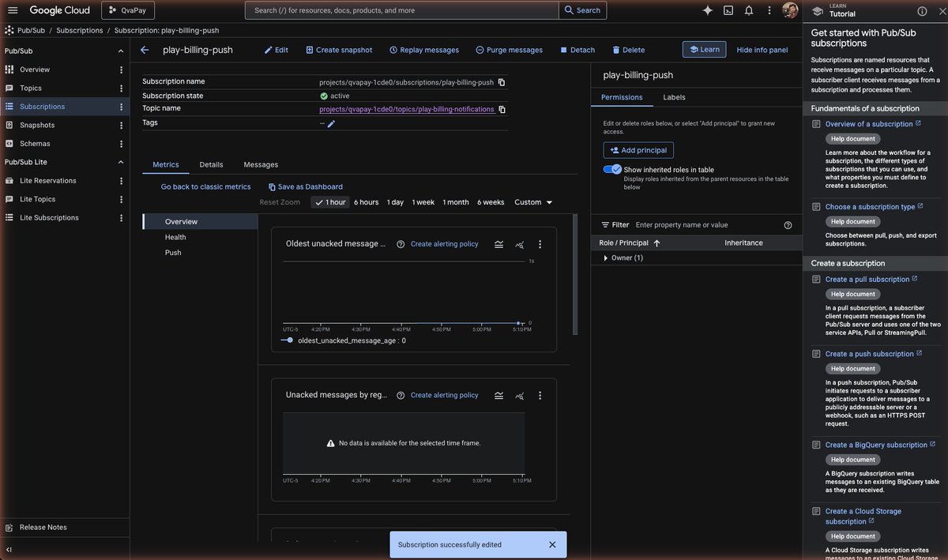This screenshot has width=948, height=560.
Task: Copy the subscription name
Action: tap(502, 82)
